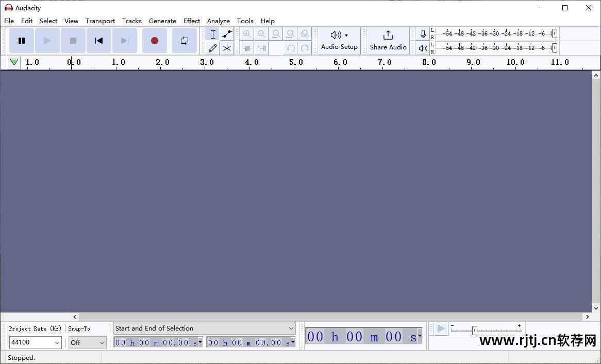Click the microphone record meter icon

pos(423,33)
